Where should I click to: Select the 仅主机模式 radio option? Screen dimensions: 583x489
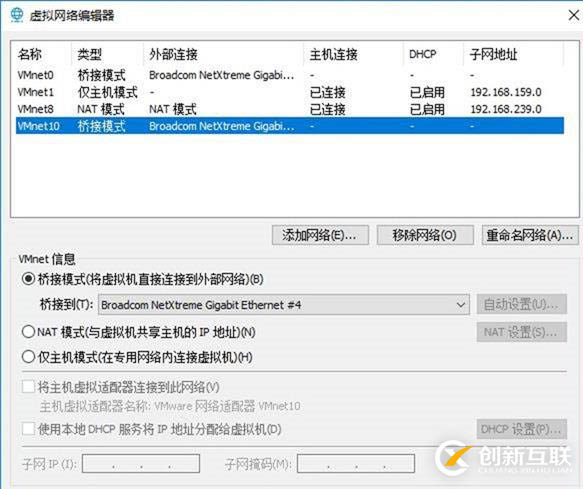click(29, 357)
